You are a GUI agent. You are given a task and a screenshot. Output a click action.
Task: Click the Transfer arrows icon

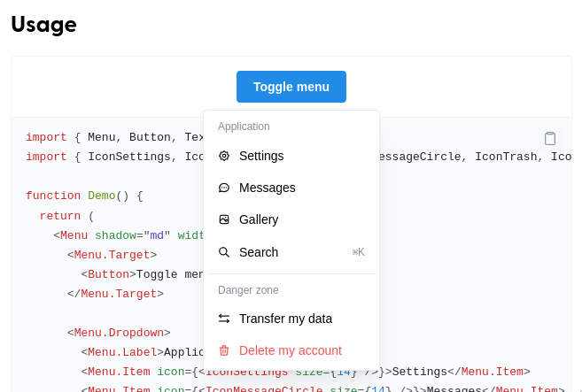coord(224,319)
